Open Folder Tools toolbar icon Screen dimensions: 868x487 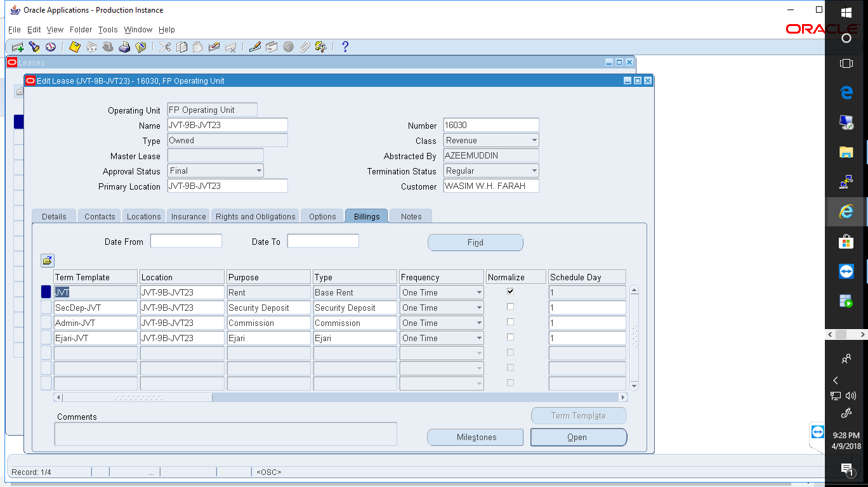[x=320, y=47]
